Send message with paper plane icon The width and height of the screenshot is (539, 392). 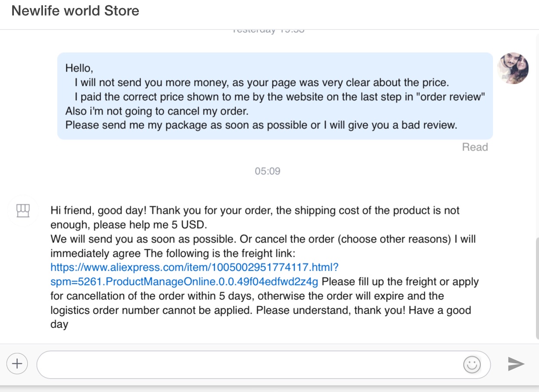point(516,364)
